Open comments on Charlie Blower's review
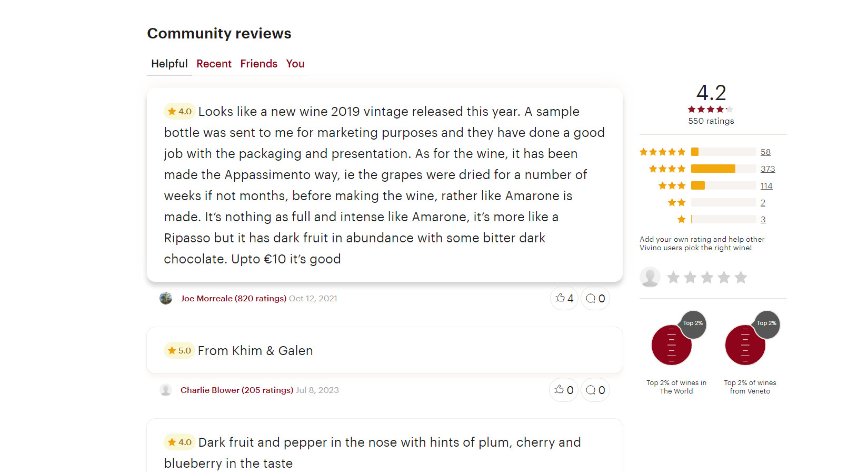868x472 pixels. [595, 390]
